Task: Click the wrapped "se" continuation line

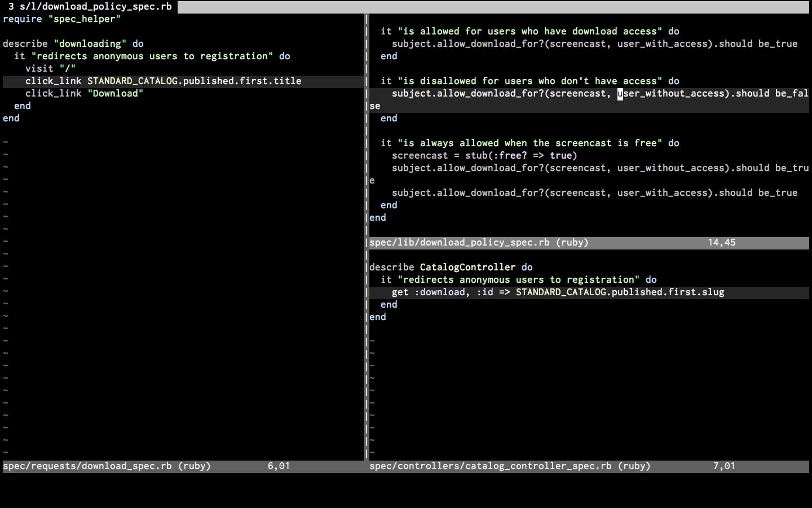Action: click(375, 106)
